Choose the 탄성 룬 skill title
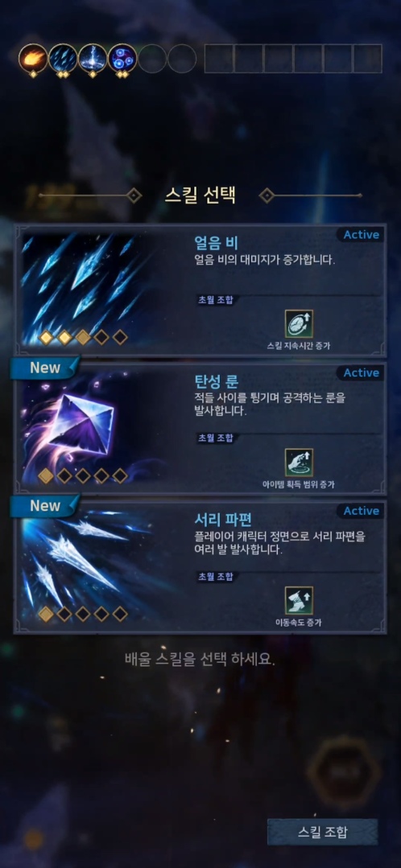 [x=216, y=381]
